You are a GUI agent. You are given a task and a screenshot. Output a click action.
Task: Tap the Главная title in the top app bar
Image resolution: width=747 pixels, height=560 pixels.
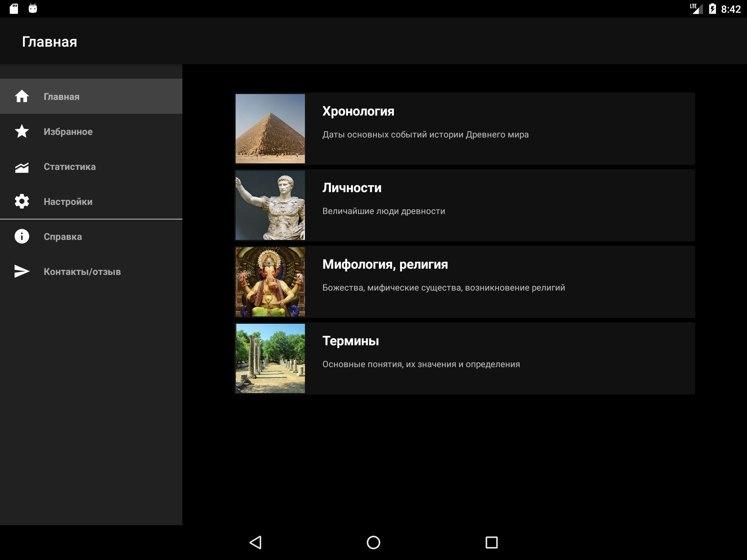click(x=50, y=42)
